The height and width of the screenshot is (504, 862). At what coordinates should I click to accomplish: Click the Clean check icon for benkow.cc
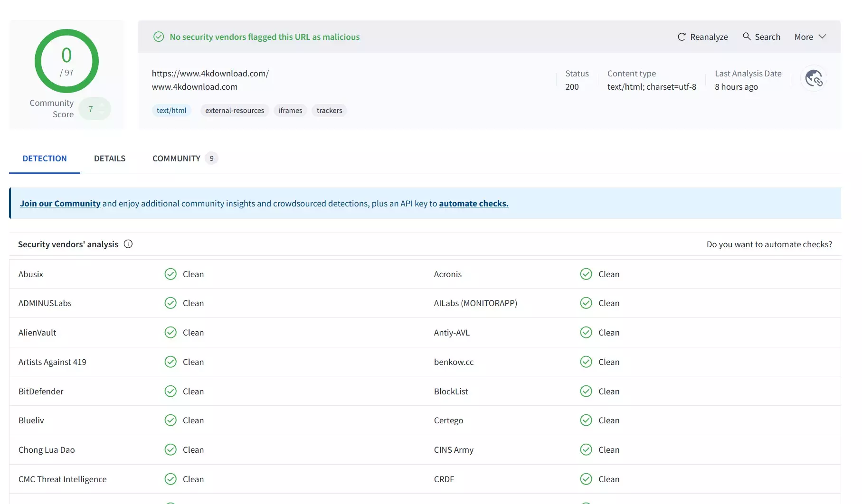pyautogui.click(x=586, y=362)
